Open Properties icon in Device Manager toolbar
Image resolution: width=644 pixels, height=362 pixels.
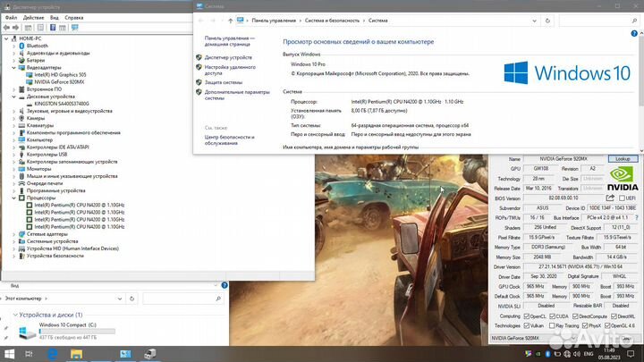(x=40, y=28)
